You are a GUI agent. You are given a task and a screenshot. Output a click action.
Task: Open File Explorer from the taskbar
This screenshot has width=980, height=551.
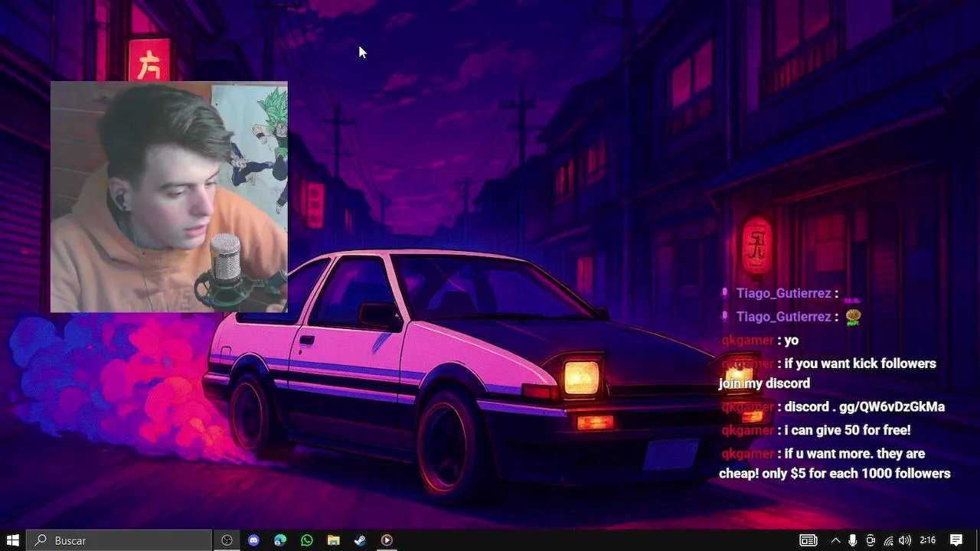tap(334, 540)
